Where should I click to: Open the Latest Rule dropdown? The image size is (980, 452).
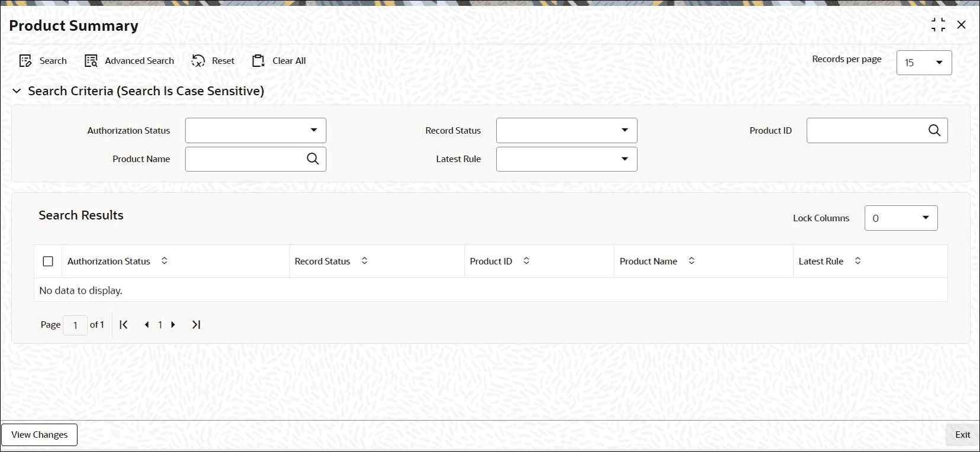567,159
